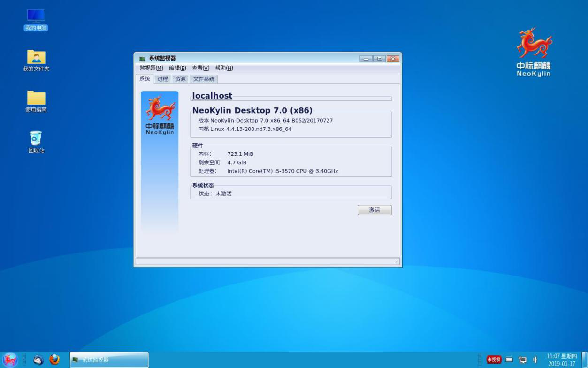The height and width of the screenshot is (368, 588).
Task: Switch to the 资源 (Resources) tab
Action: click(180, 79)
